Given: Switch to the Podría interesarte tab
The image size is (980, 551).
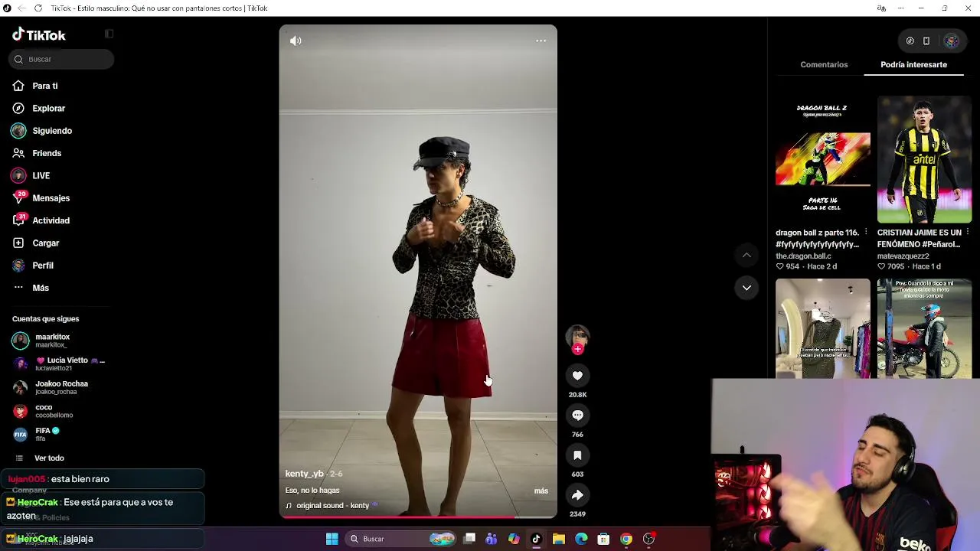Looking at the screenshot, I should point(913,65).
